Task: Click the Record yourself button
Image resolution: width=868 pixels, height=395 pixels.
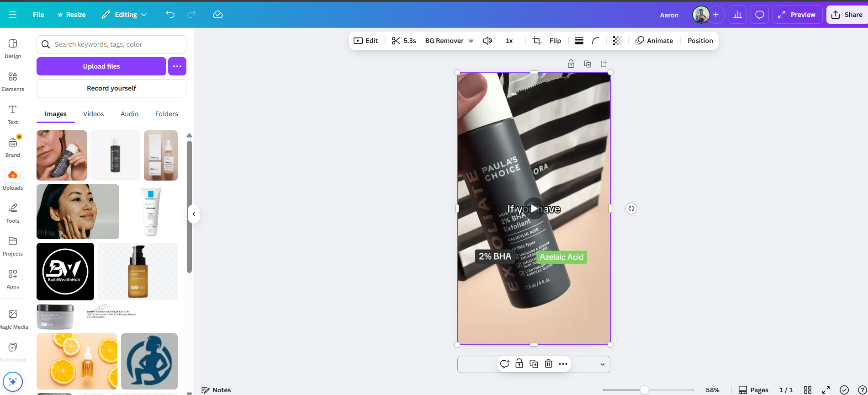Action: click(x=111, y=88)
